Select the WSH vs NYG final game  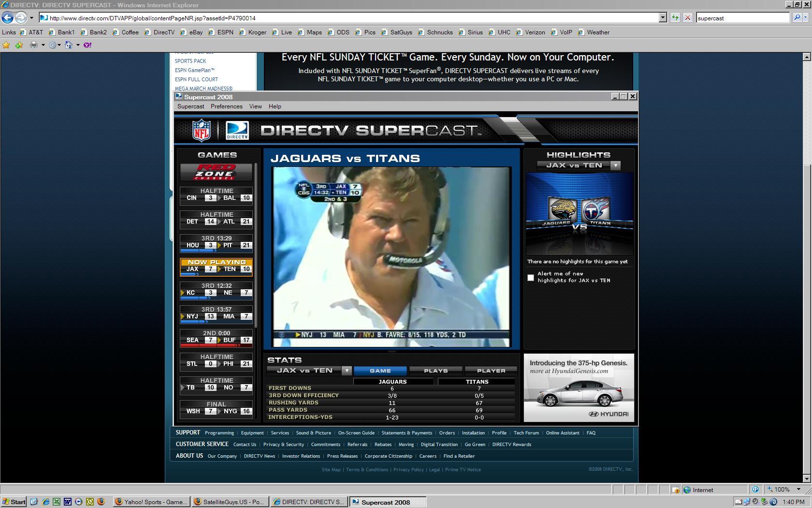[x=216, y=408]
